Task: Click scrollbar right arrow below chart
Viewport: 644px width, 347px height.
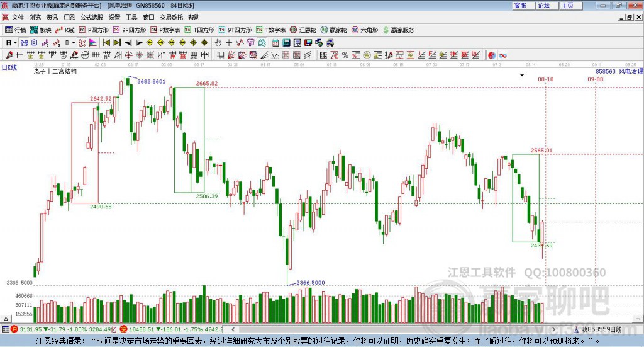Action: pos(553,329)
